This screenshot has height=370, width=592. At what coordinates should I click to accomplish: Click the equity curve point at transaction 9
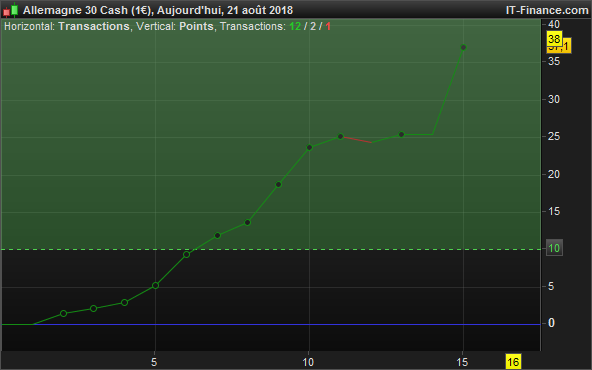pos(279,185)
